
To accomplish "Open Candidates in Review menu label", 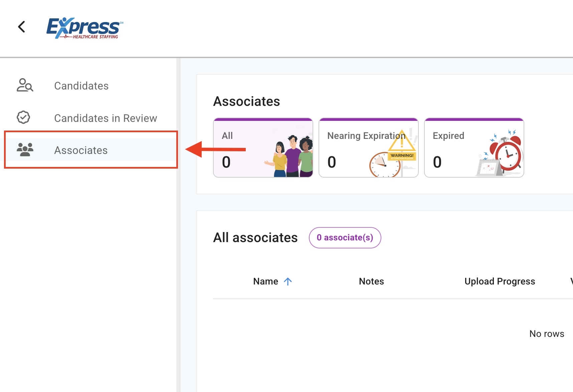I will click(x=106, y=118).
